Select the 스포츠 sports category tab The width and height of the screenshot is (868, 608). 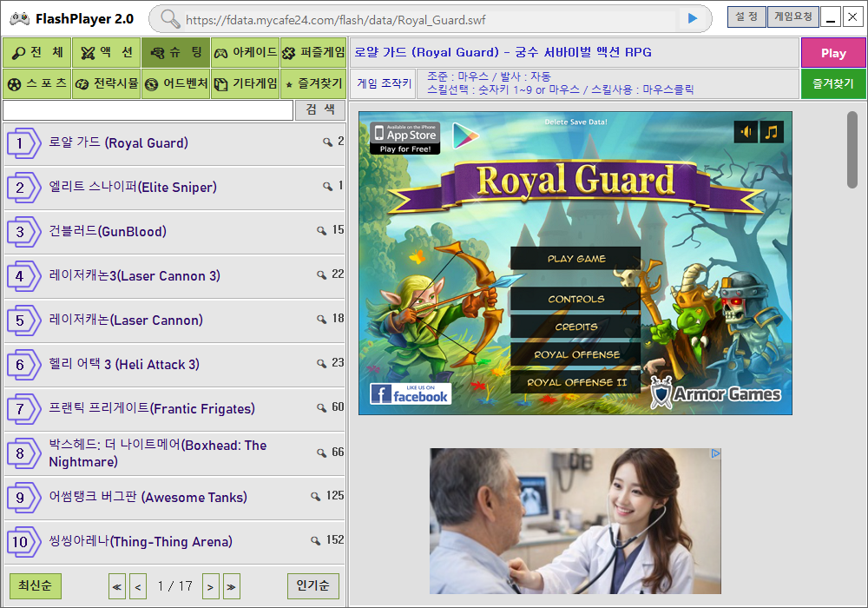point(37,83)
